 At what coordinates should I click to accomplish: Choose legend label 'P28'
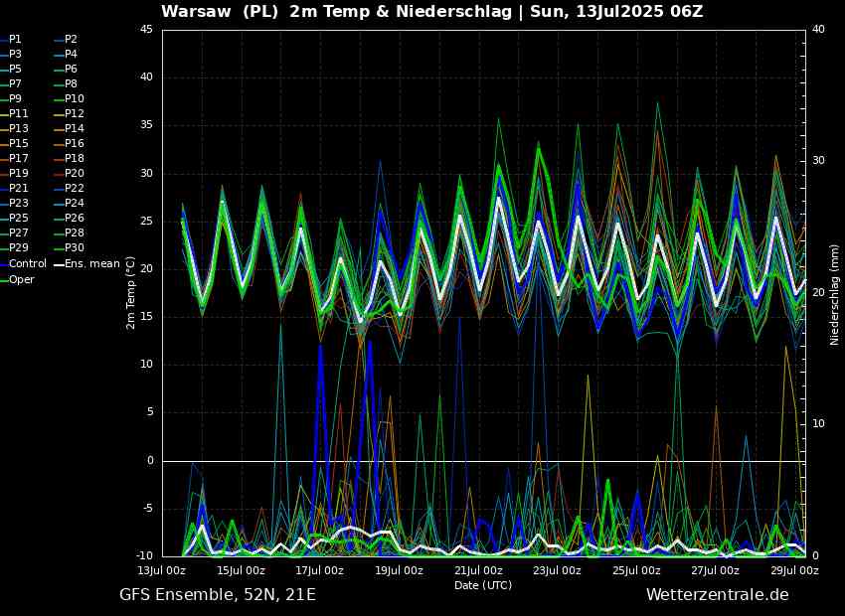coord(74,232)
